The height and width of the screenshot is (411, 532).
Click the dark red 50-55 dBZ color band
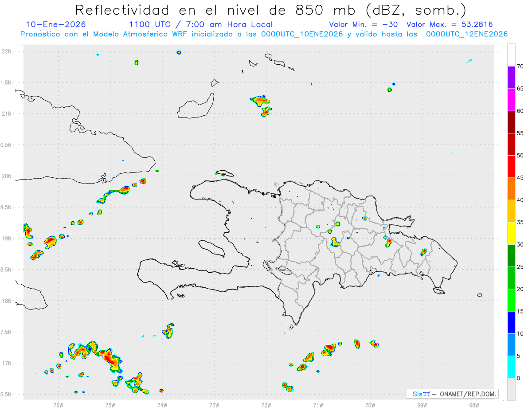coord(511,144)
